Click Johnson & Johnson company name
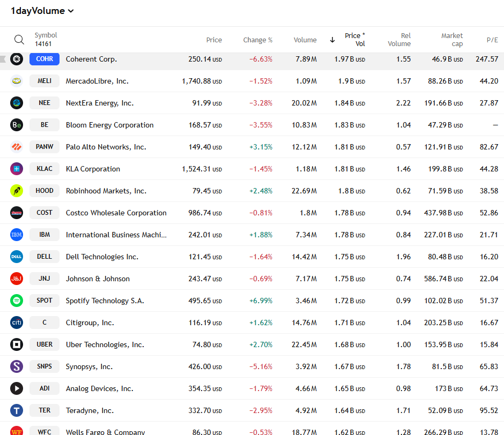Image resolution: width=504 pixels, height=435 pixels. (98, 279)
